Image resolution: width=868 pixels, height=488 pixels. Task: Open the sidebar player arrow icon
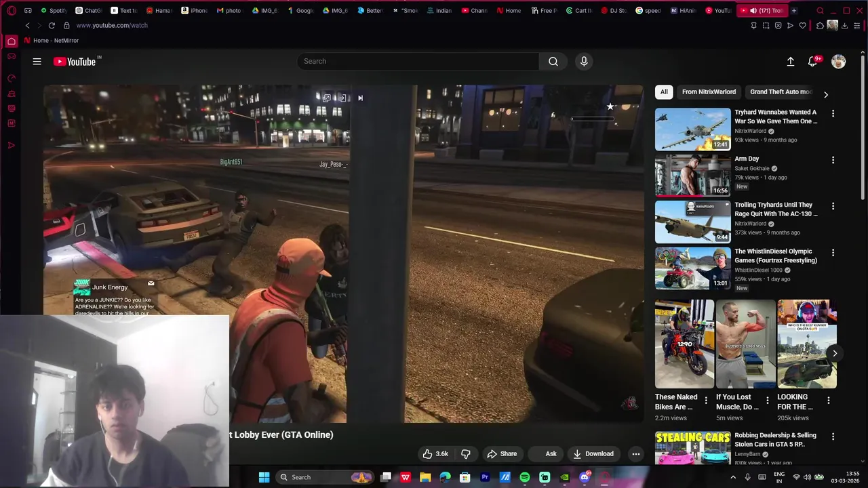coord(12,145)
